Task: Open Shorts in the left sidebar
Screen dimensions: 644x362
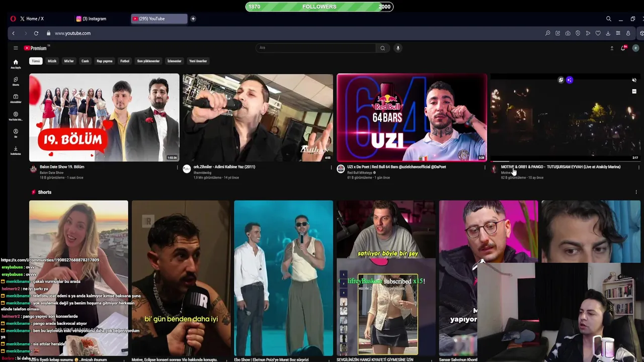Action: [16, 81]
